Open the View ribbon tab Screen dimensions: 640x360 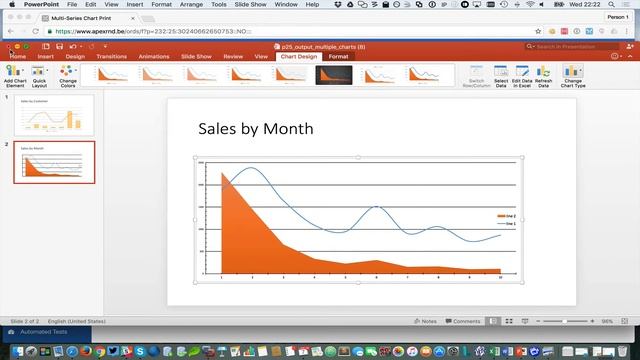tap(261, 57)
